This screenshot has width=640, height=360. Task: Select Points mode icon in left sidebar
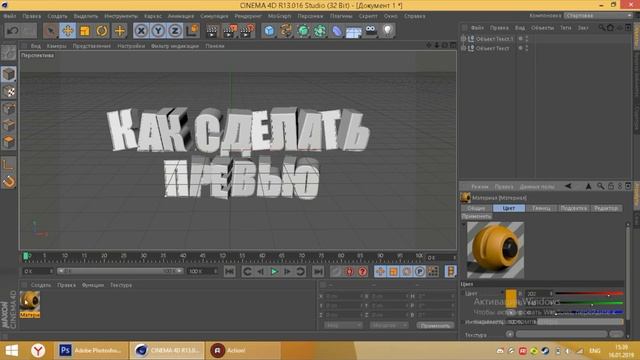tap(9, 108)
